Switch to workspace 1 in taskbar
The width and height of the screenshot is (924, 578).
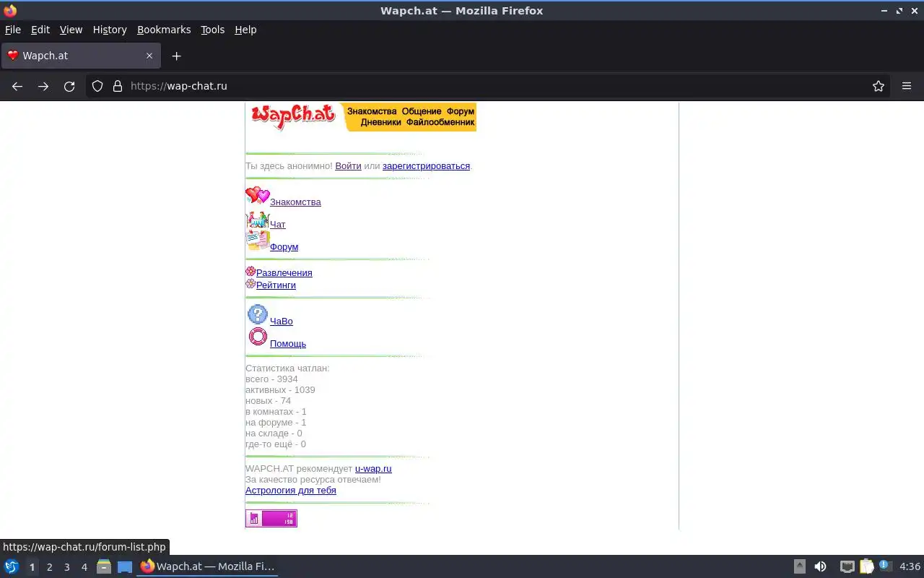pyautogui.click(x=32, y=567)
